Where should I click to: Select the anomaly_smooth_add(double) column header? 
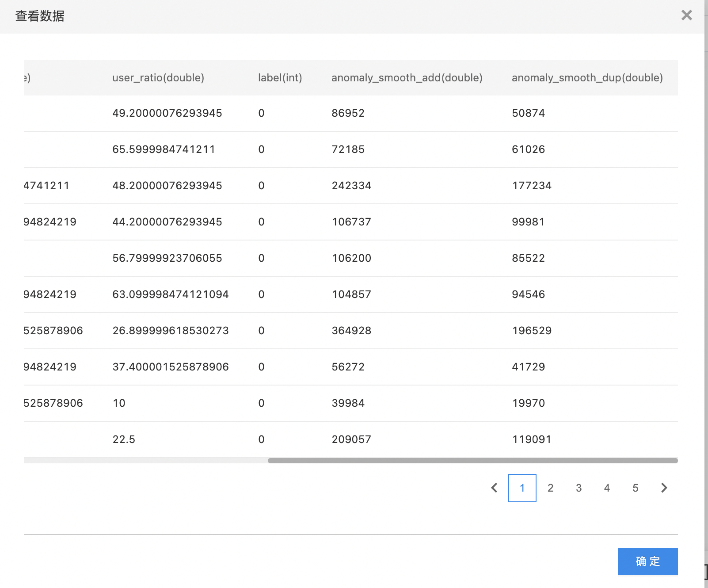pos(407,78)
